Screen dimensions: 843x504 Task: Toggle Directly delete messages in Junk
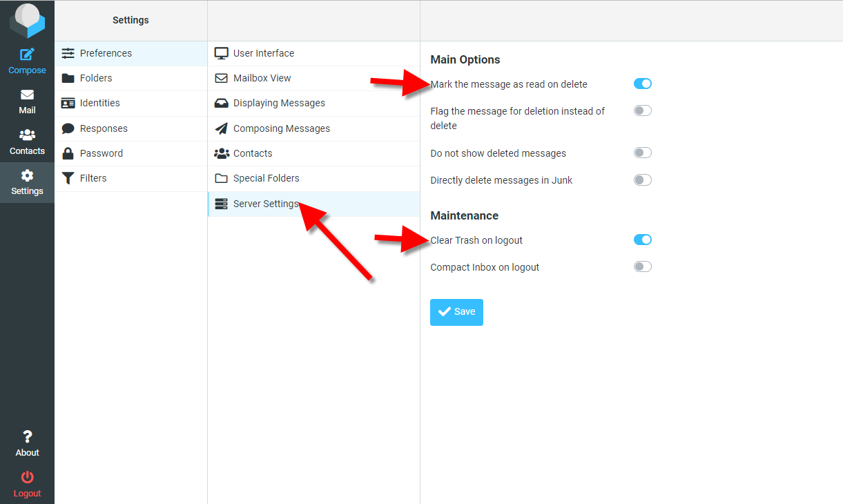click(x=643, y=180)
